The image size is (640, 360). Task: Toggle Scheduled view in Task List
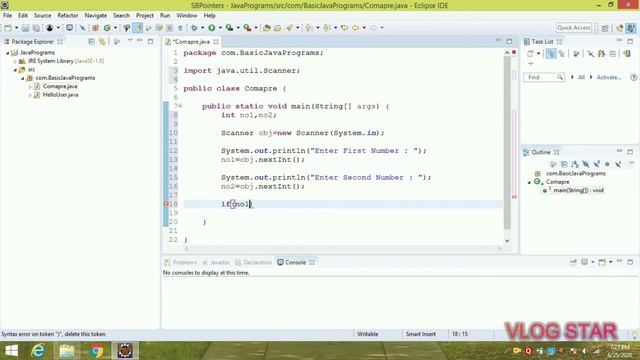click(562, 53)
